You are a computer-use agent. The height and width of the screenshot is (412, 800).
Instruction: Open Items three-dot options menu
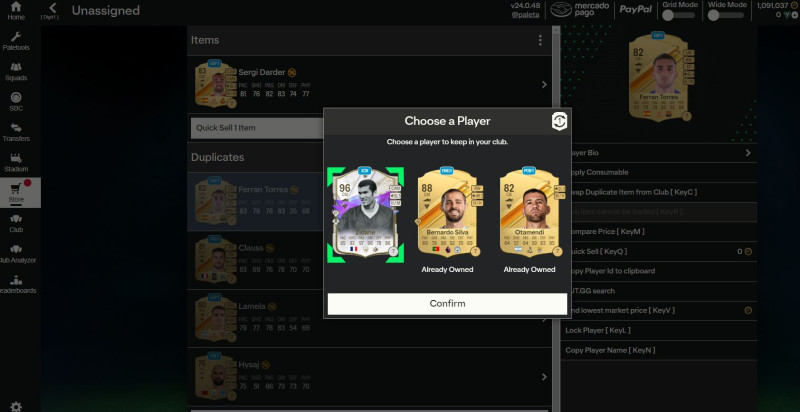click(540, 40)
